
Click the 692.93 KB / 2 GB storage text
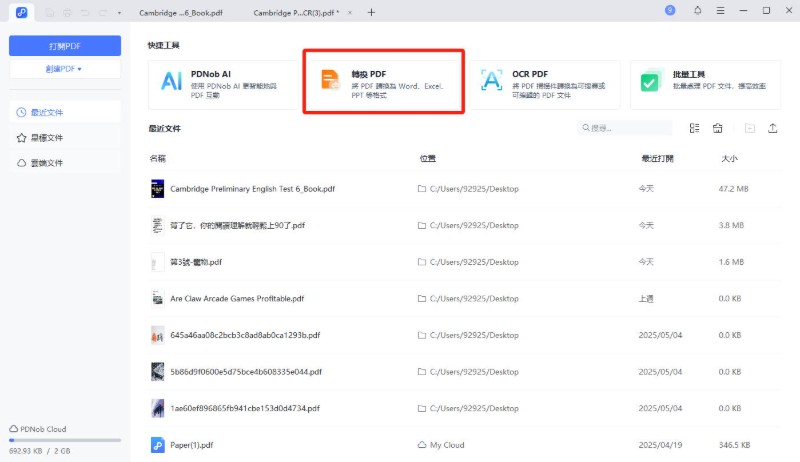tap(39, 451)
